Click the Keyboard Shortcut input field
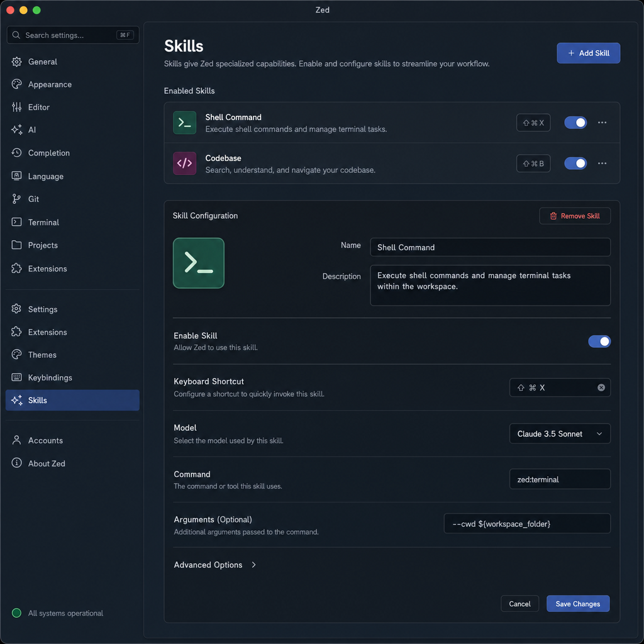Image resolution: width=644 pixels, height=644 pixels. pyautogui.click(x=560, y=387)
